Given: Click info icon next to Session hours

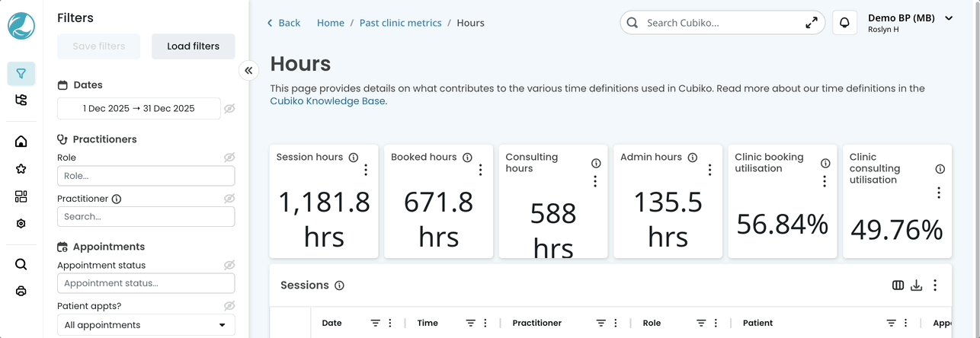Looking at the screenshot, I should pyautogui.click(x=354, y=158).
